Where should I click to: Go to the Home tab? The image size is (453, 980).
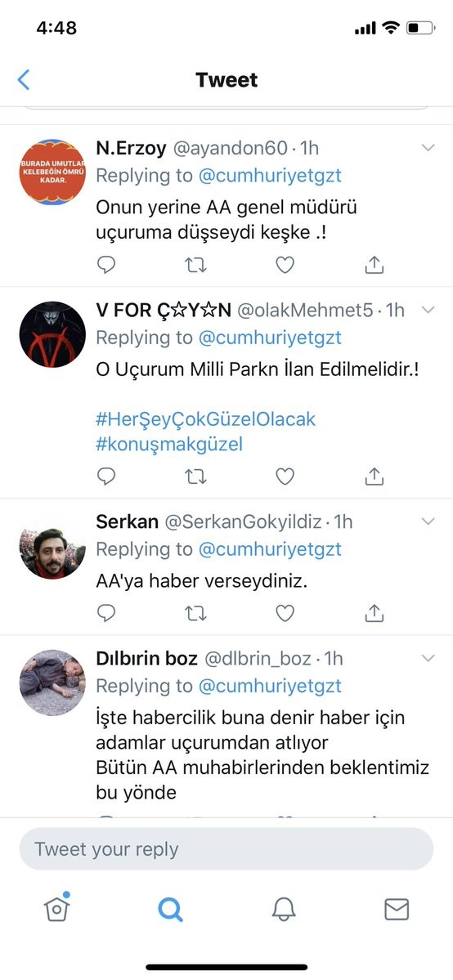click(x=57, y=908)
